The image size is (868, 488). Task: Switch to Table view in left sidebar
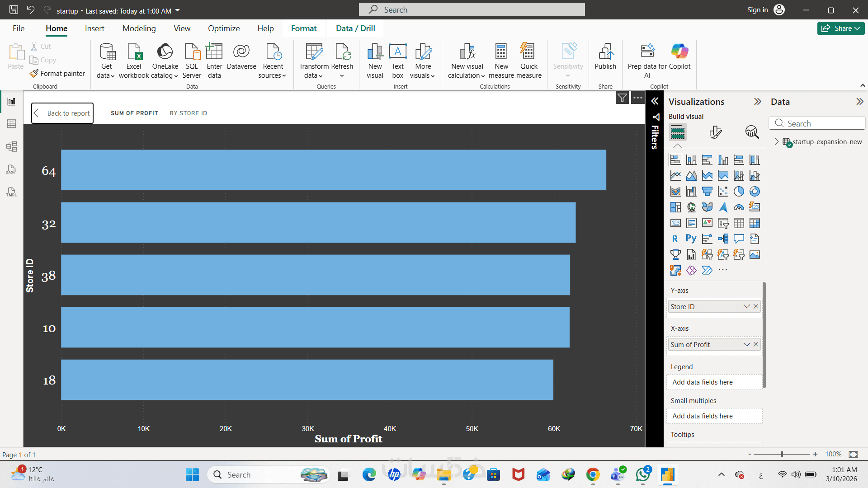pos(11,124)
